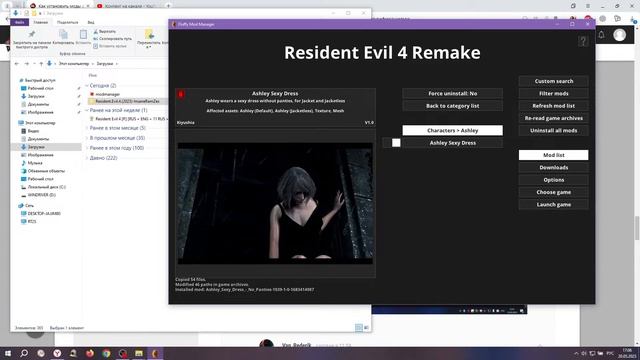Image resolution: width=640 pixels, height=360 pixels.
Task: Select the Ashley Sexy Dress mod name
Action: (x=452, y=143)
